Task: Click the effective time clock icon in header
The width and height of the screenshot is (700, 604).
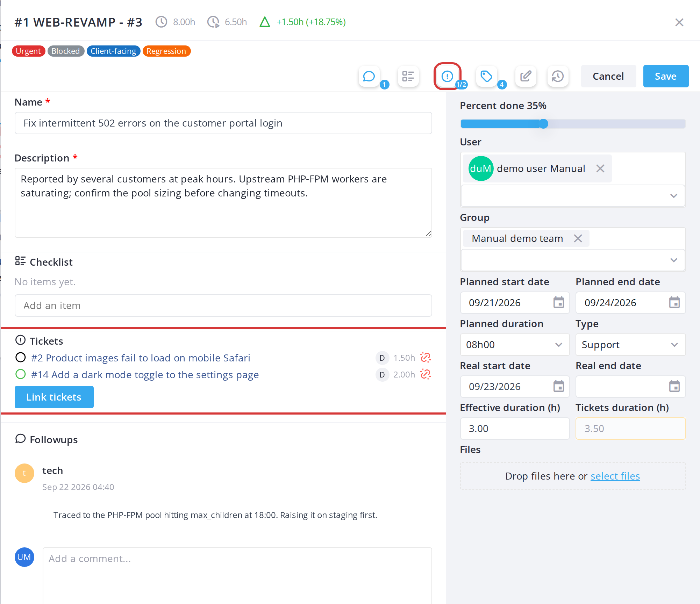Action: pos(213,22)
